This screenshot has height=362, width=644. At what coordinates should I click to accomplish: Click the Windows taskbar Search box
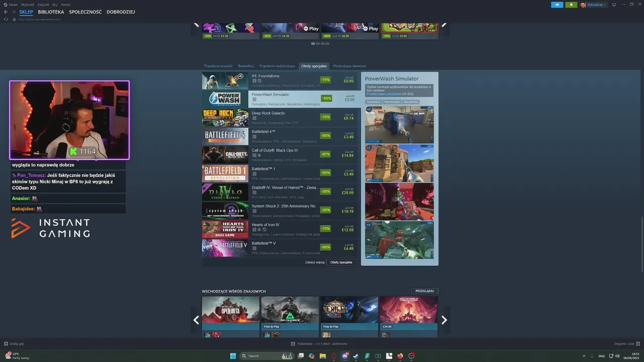click(x=267, y=356)
